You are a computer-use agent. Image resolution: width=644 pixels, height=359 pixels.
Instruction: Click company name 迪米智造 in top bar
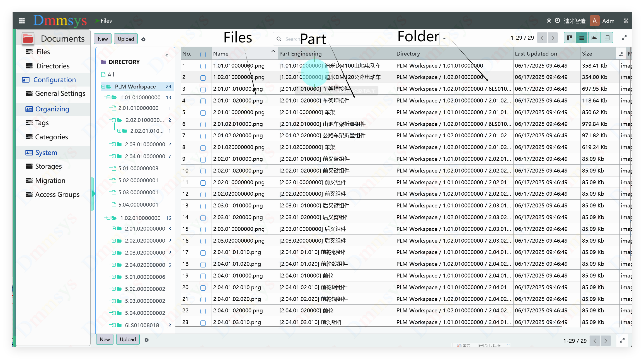(x=574, y=21)
